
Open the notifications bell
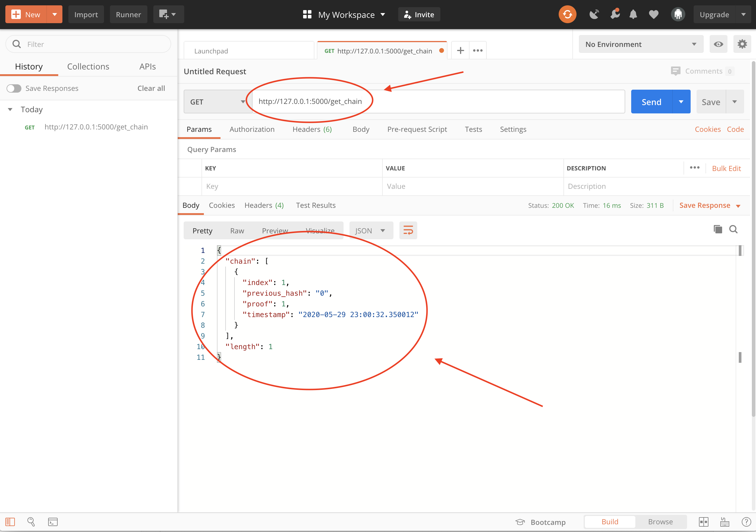(x=633, y=15)
